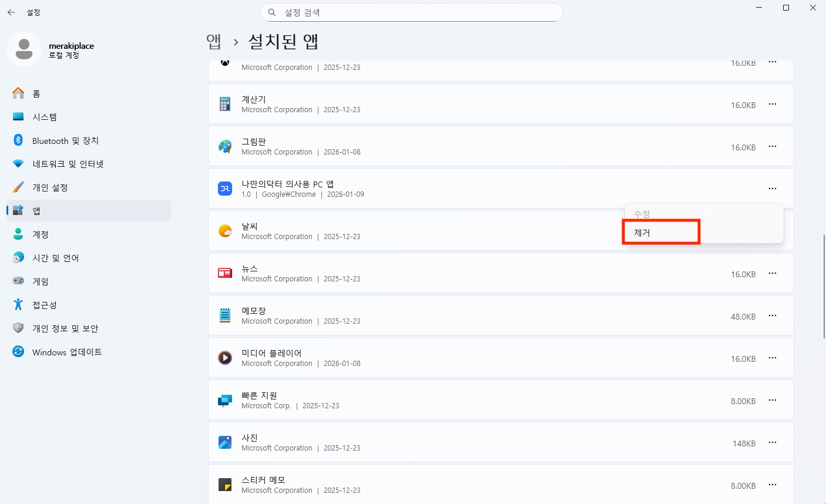Click the 미디어 플레이어 app name

271,353
